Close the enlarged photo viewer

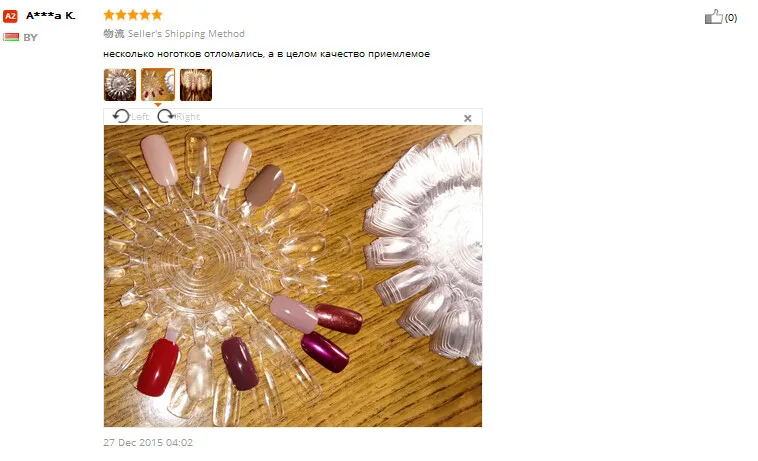pos(467,118)
